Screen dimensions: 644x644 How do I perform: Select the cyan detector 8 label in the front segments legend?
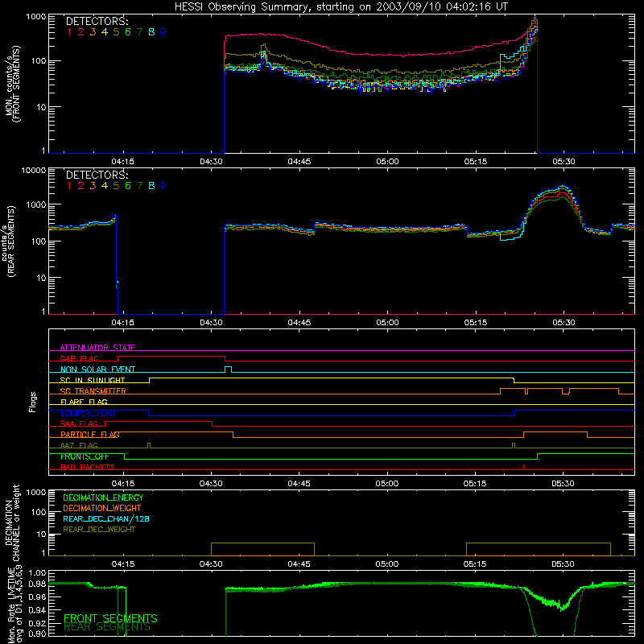(x=151, y=31)
